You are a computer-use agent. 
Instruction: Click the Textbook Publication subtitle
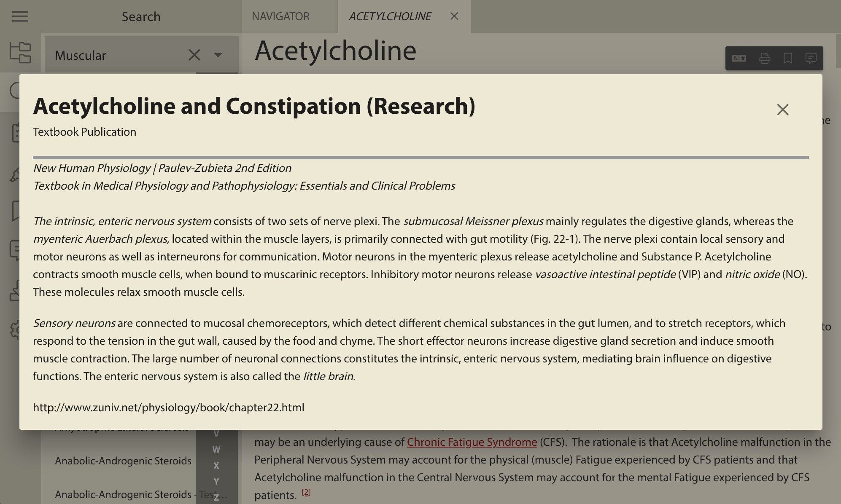[x=84, y=132]
